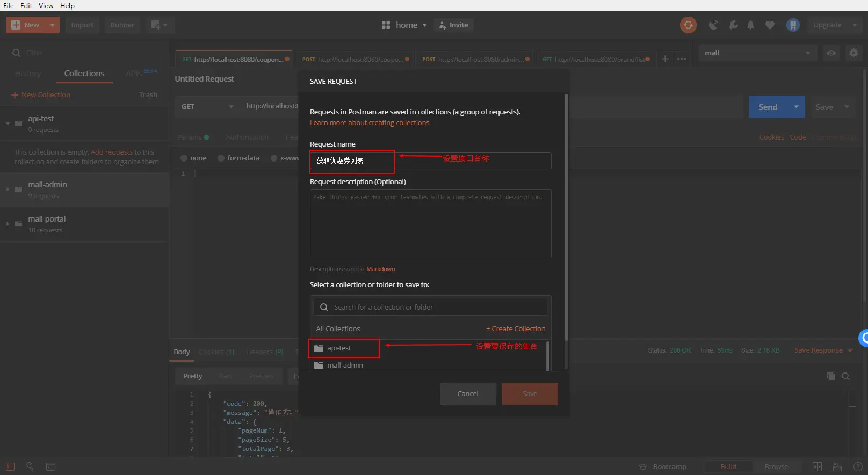Switch to the Collections sidebar tab
This screenshot has height=475, width=868.
click(x=84, y=74)
